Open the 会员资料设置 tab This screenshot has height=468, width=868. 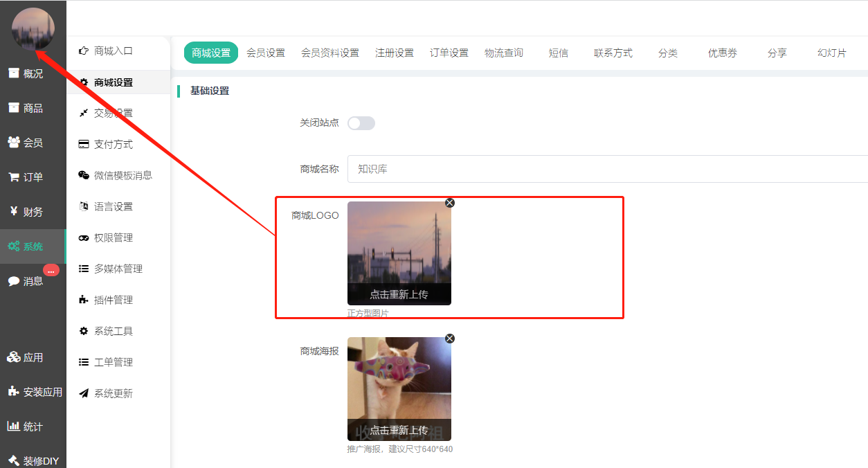(x=330, y=53)
